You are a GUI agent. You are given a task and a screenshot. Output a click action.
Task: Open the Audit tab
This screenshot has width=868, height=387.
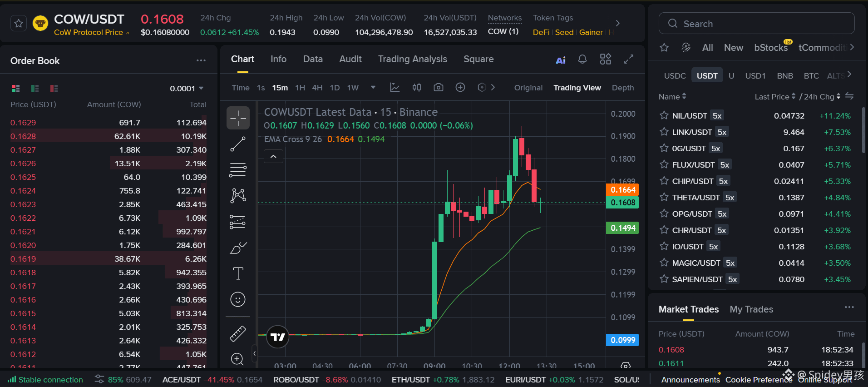(350, 59)
